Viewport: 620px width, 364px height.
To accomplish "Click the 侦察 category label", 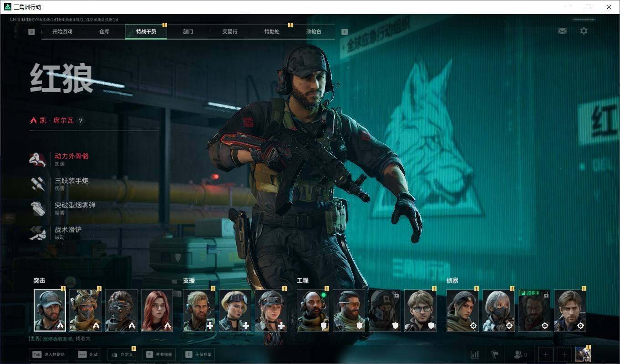I will pyautogui.click(x=452, y=281).
